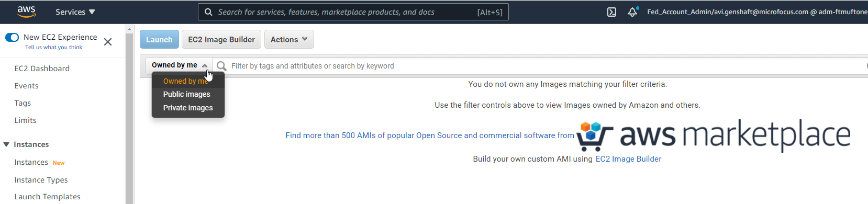Open the Actions dropdown

tap(289, 39)
